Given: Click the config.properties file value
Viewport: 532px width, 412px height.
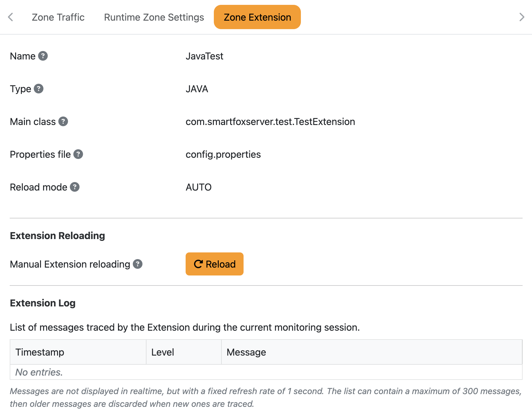Looking at the screenshot, I should [x=223, y=154].
